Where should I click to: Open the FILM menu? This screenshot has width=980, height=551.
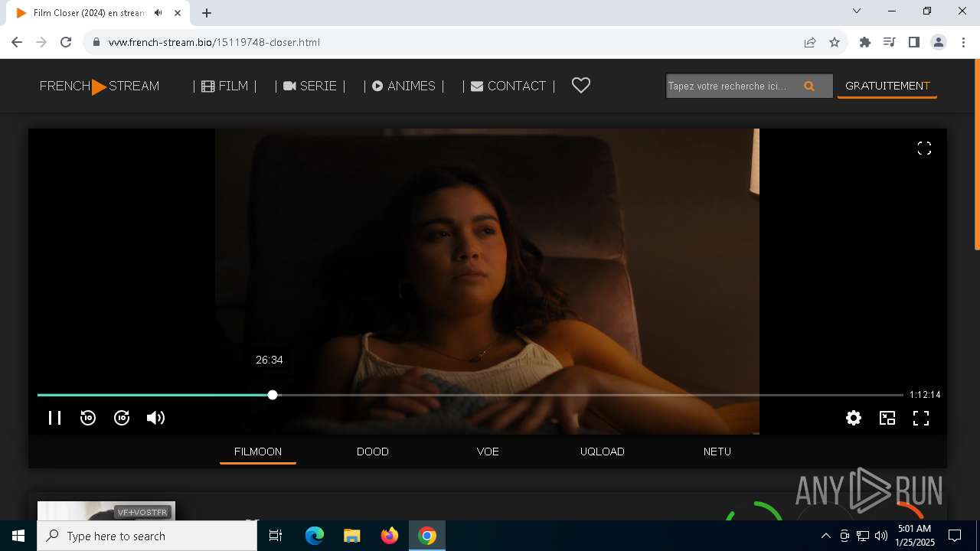(x=225, y=86)
